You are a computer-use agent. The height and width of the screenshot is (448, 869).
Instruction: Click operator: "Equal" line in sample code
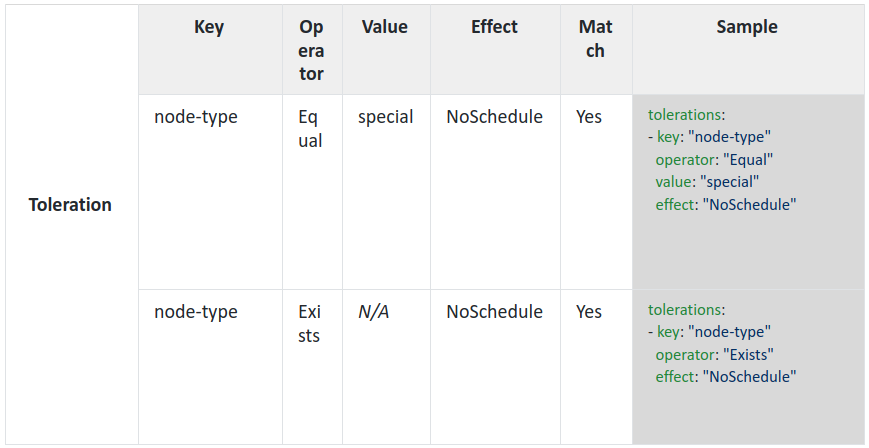pos(714,159)
